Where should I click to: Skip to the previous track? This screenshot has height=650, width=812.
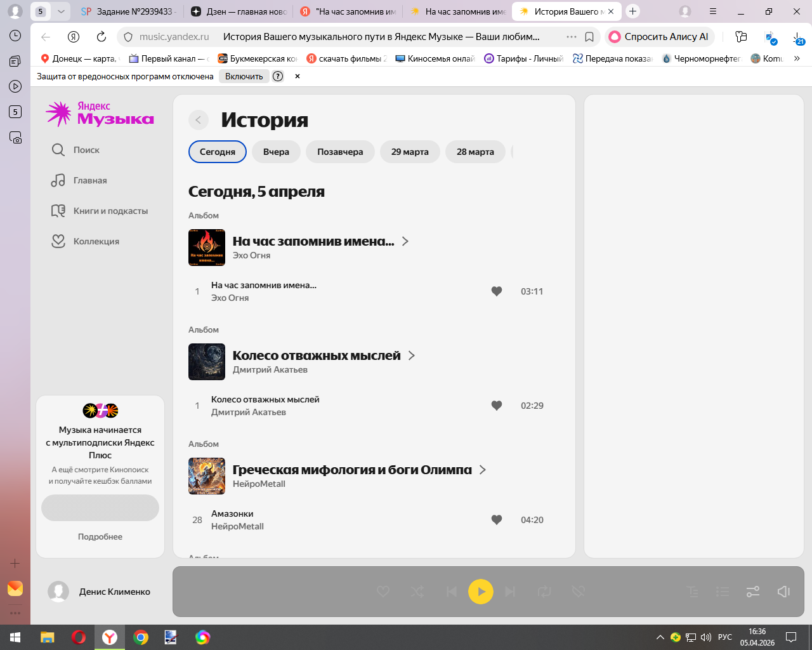coord(452,592)
